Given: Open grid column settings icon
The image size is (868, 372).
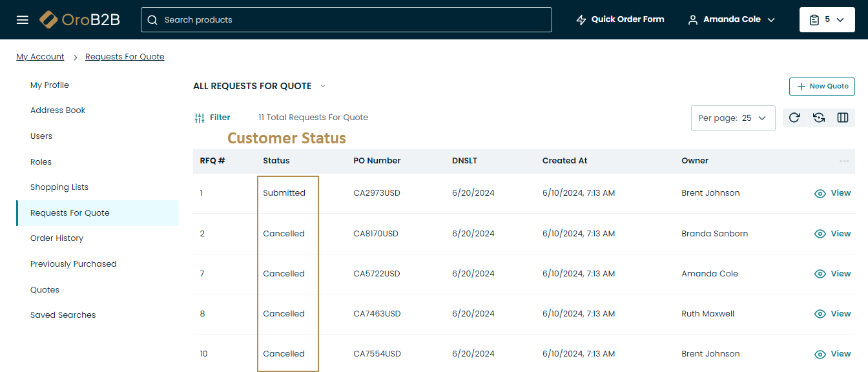Looking at the screenshot, I should click(x=843, y=118).
